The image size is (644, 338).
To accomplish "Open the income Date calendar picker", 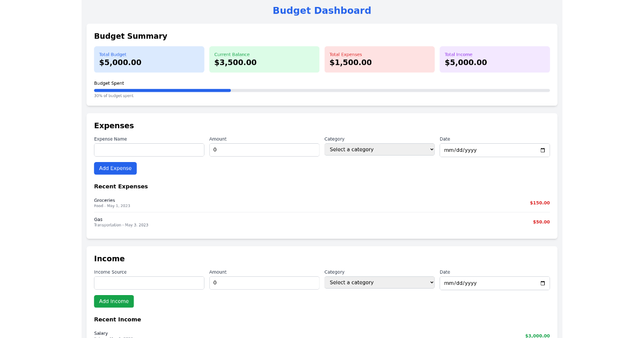I will [x=543, y=283].
